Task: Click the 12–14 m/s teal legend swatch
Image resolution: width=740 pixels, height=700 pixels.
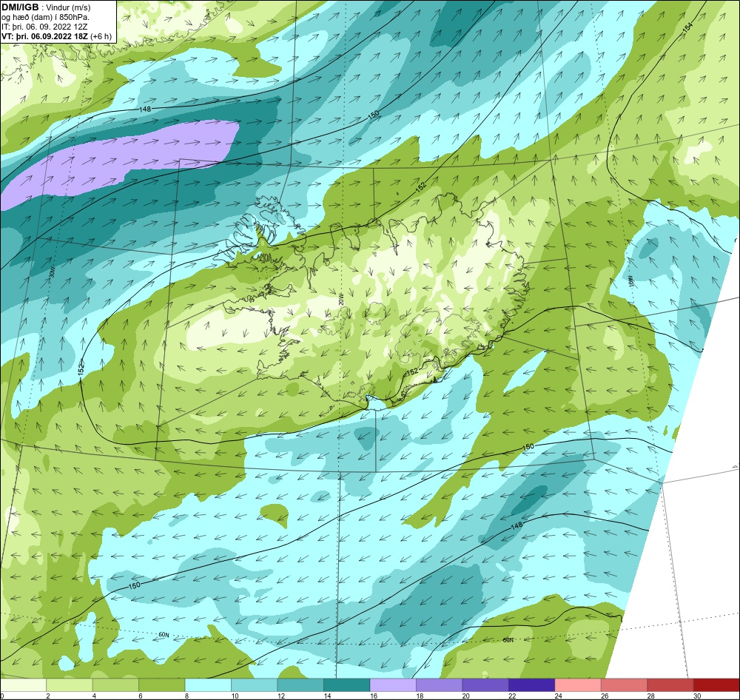Action: pyautogui.click(x=300, y=685)
